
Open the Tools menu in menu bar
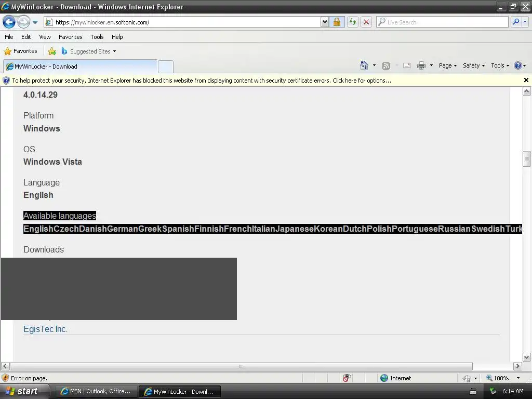pos(97,37)
